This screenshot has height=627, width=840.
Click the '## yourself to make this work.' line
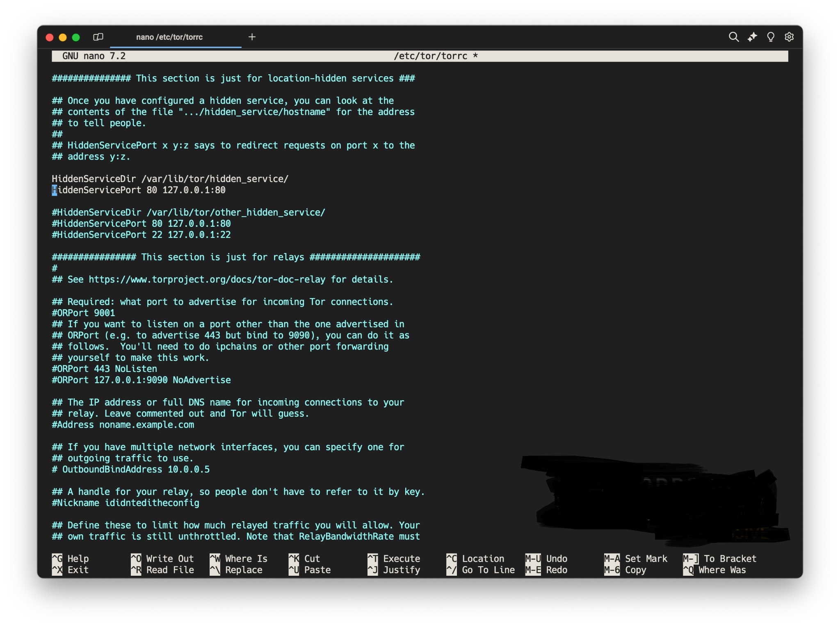click(x=130, y=358)
